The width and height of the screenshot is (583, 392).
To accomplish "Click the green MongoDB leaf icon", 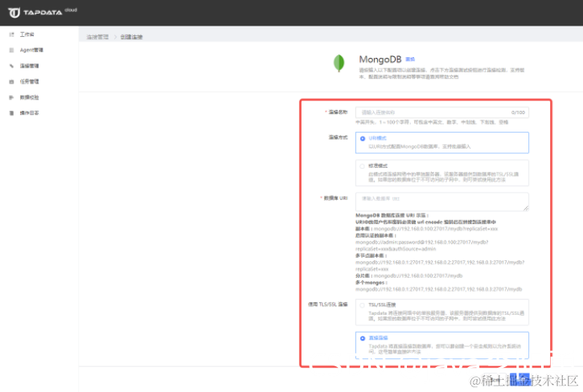I will click(x=339, y=63).
